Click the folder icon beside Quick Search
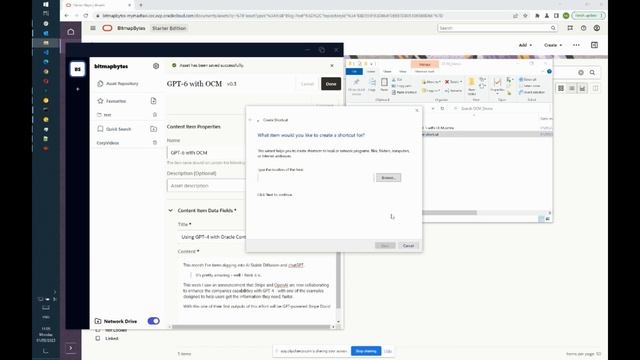Image resolution: width=640 pixels, height=360 pixels. click(153, 129)
